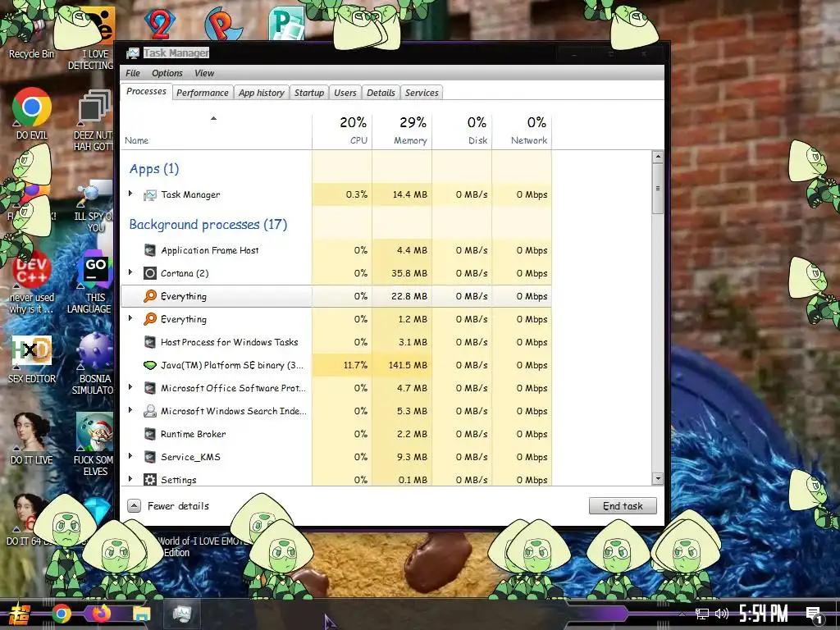Click the Microsoft Office Software Protection icon

pyautogui.click(x=150, y=388)
